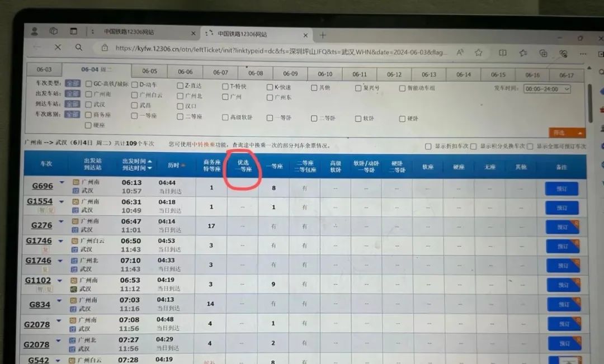The height and width of the screenshot is (364, 604).
Task: Open a new tab with plus icon
Action: click(x=323, y=35)
